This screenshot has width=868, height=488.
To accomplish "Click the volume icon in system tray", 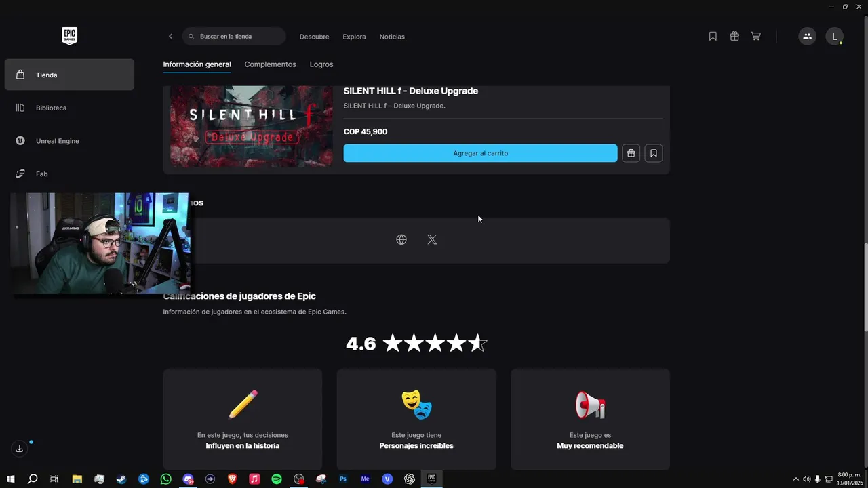I will tap(807, 479).
